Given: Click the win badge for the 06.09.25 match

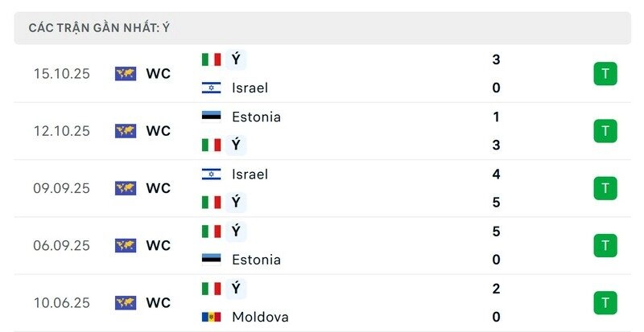Looking at the screenshot, I should pos(605,245).
